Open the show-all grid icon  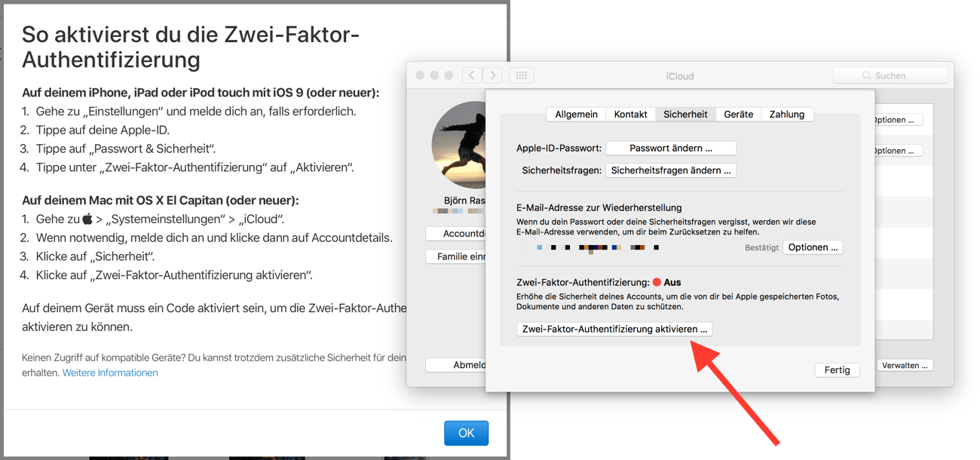pyautogui.click(x=522, y=75)
